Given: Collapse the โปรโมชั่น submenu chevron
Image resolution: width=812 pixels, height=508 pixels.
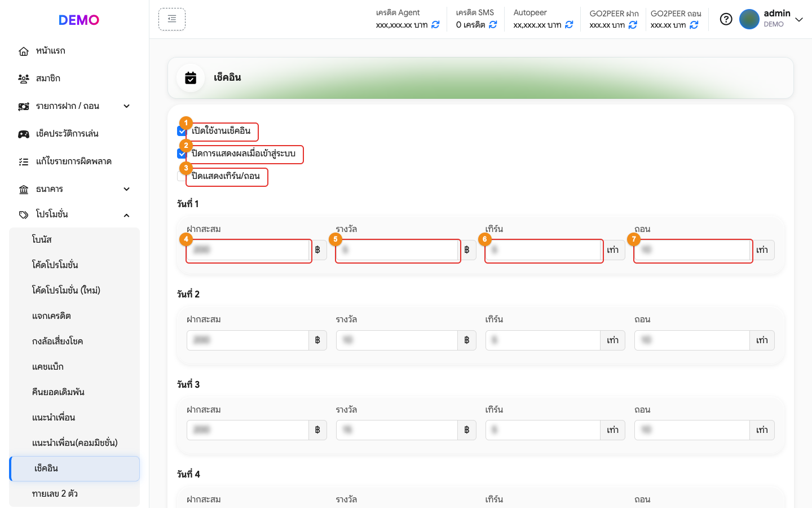Looking at the screenshot, I should point(127,215).
